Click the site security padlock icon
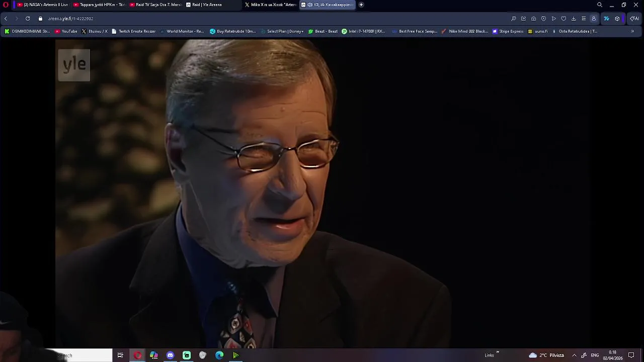This screenshot has height=362, width=644. pos(41,19)
